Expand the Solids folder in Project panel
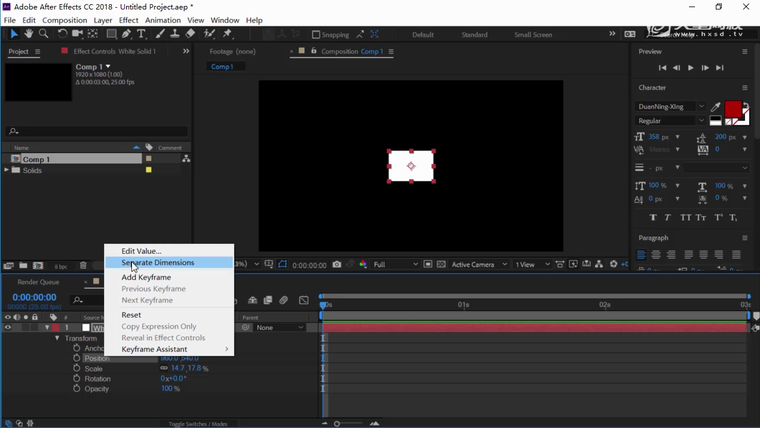This screenshot has width=760, height=428. tap(7, 170)
